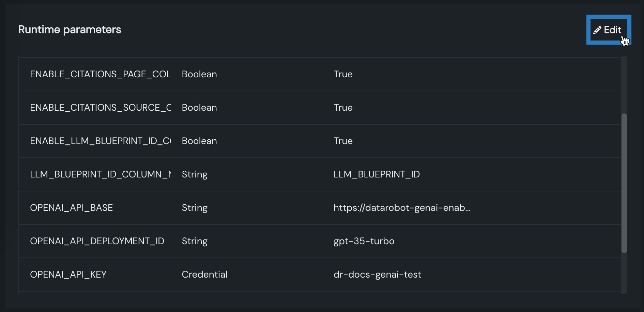The height and width of the screenshot is (312, 644).
Task: Select the ENABLE_CITATIONS_SOURCE_C parameter name
Action: (x=100, y=108)
